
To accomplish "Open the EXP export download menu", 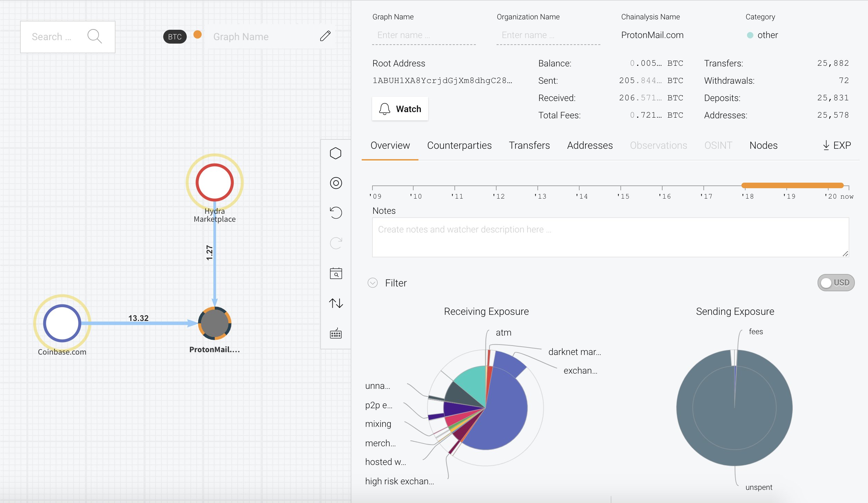I will click(836, 145).
